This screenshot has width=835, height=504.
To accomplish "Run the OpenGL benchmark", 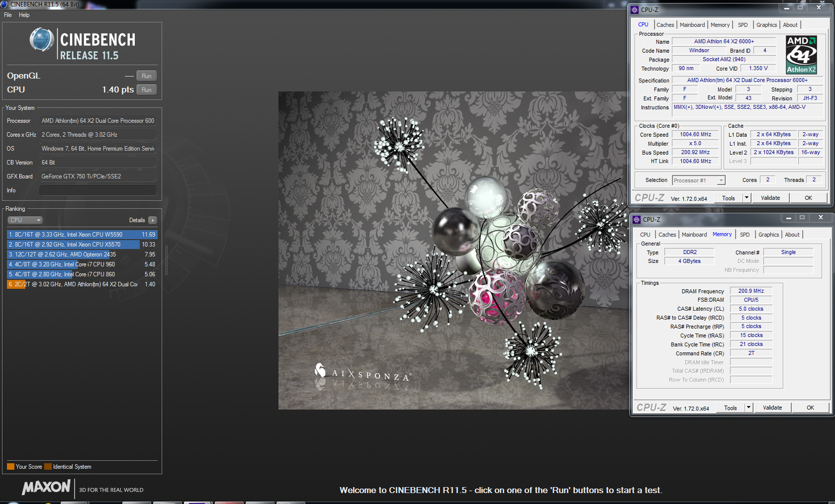I will pyautogui.click(x=147, y=76).
